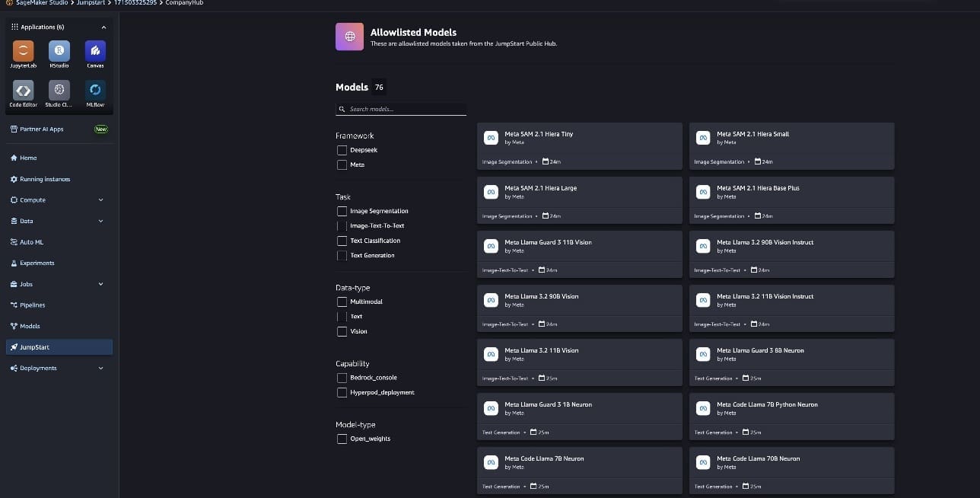Expand the Deployments sidebar section
The width and height of the screenshot is (980, 498).
coord(100,369)
